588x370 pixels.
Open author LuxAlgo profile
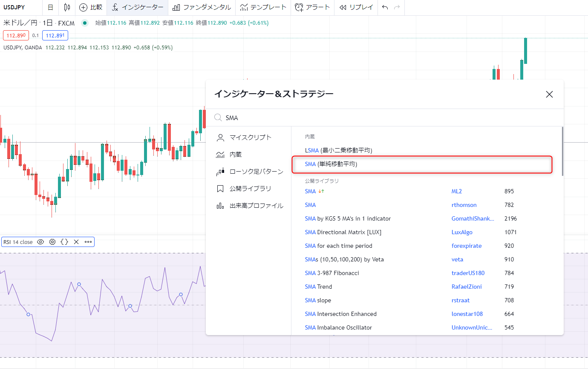(x=462, y=232)
